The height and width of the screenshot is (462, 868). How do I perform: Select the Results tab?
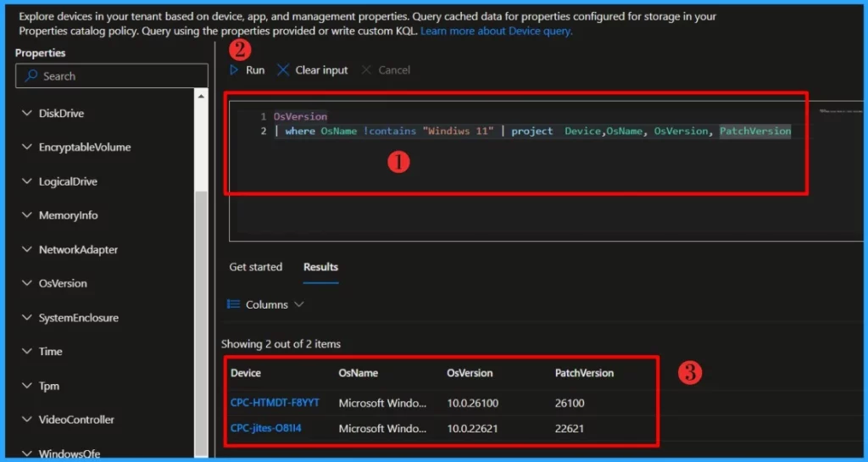320,267
